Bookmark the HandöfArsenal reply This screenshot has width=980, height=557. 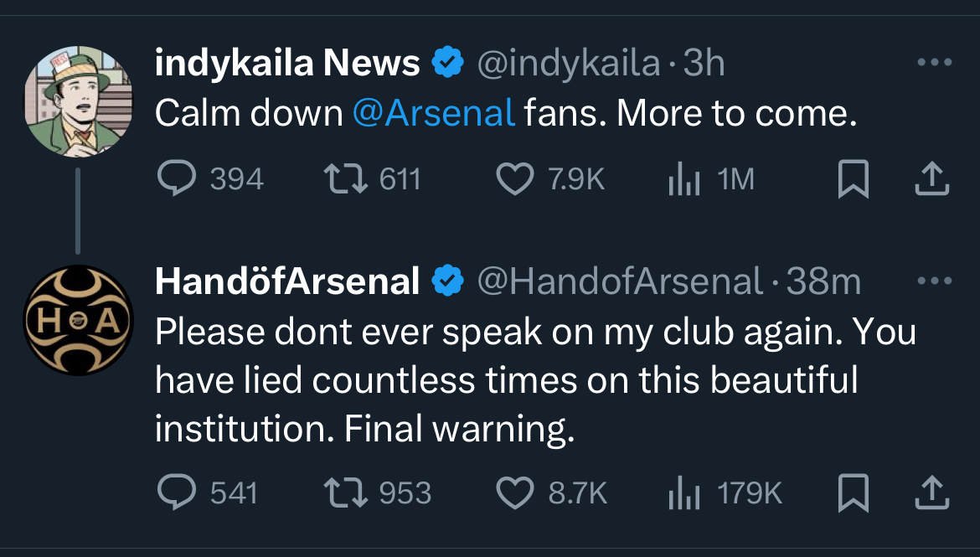click(x=854, y=493)
